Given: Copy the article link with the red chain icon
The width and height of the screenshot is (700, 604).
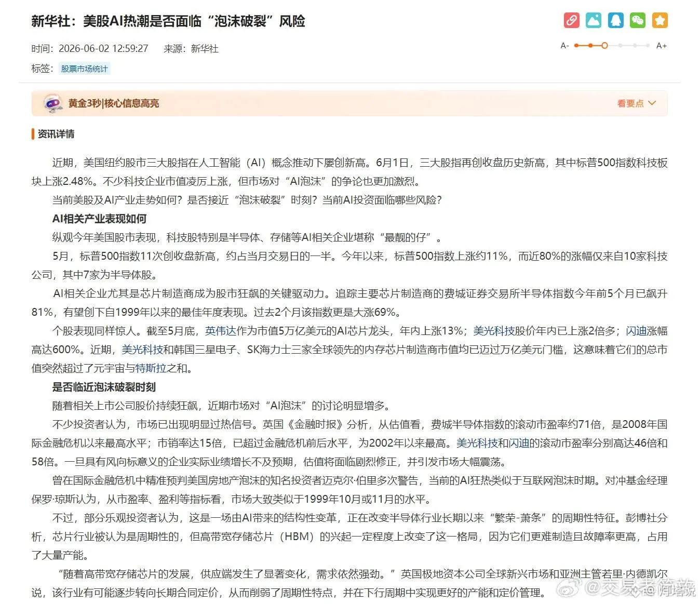Looking at the screenshot, I should click(x=571, y=20).
